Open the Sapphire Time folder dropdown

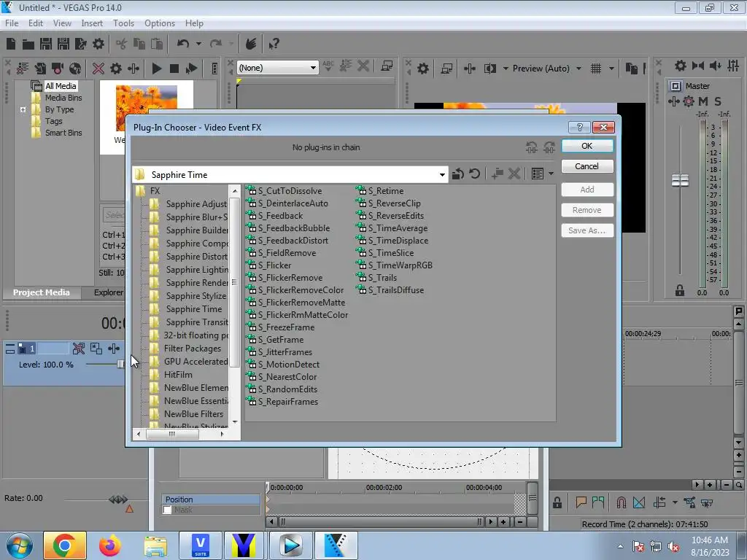(442, 175)
